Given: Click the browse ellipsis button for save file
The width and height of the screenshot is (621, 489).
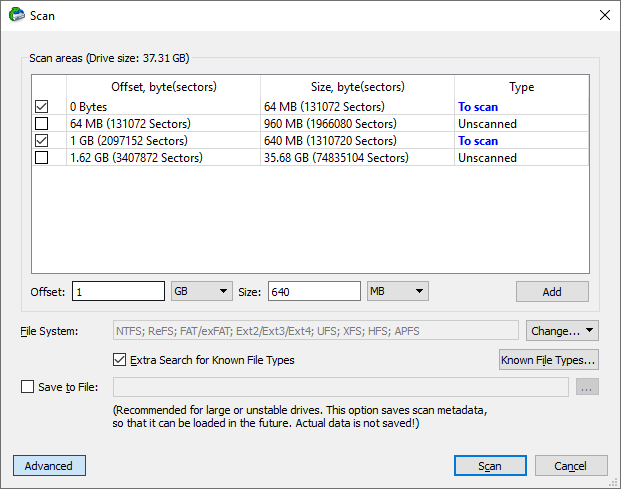Looking at the screenshot, I should pos(587,387).
